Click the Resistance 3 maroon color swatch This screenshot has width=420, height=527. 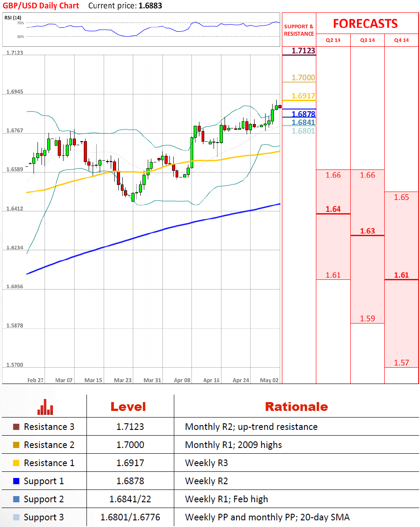pyautogui.click(x=16, y=427)
